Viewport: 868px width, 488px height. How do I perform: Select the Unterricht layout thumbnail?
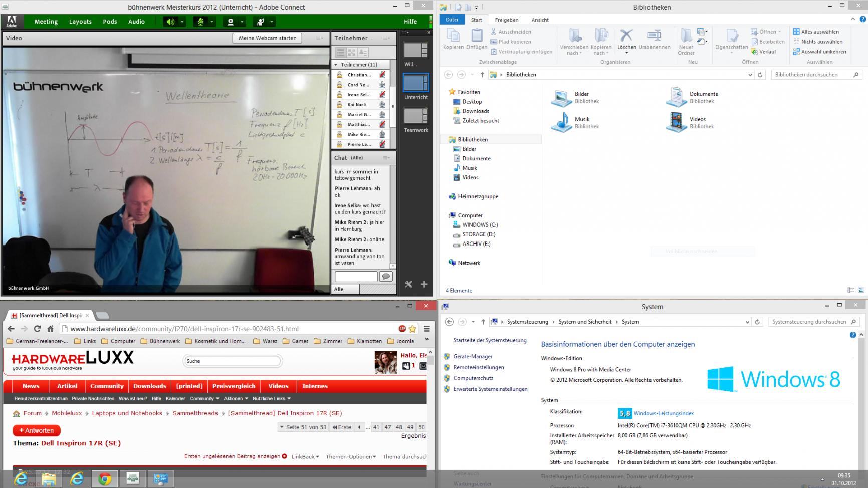pyautogui.click(x=415, y=83)
